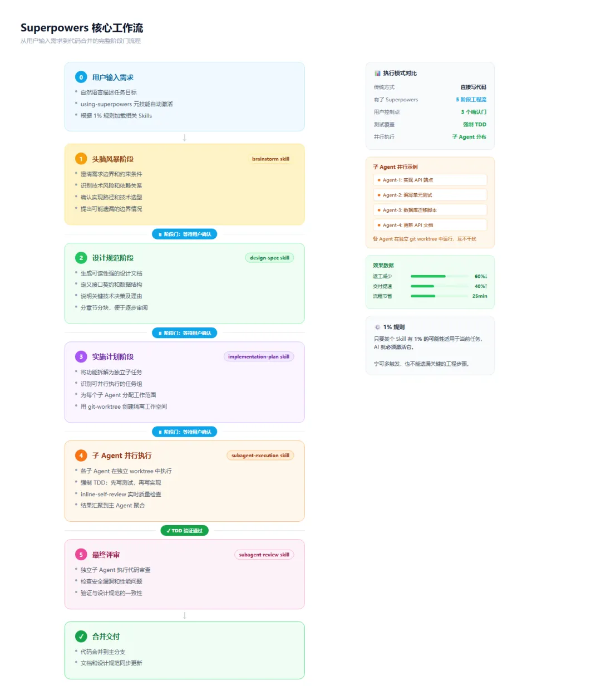This screenshot has height=700, width=601.
Task: Click the value 3 个确认门
Action: point(474,112)
